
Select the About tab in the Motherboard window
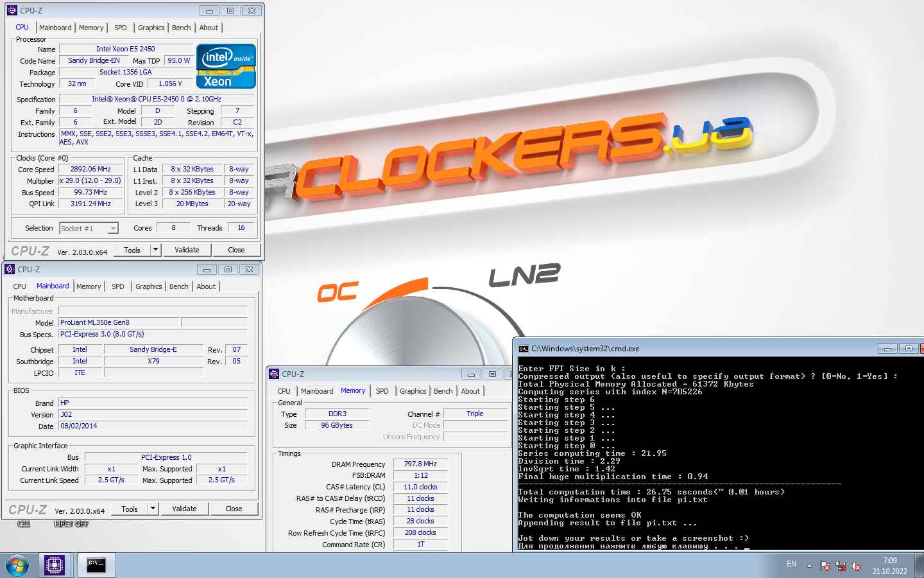[206, 286]
